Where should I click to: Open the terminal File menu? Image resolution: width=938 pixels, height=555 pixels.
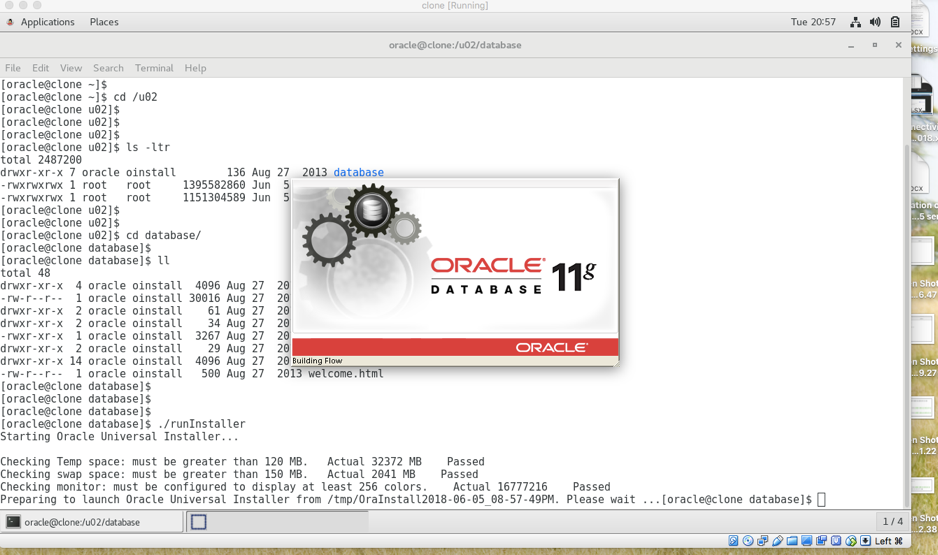coord(13,68)
